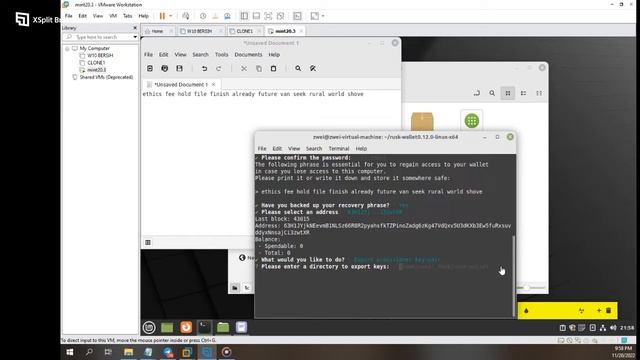Click Redo icon in text editor
The height and width of the screenshot is (360, 640).
pos(218,68)
